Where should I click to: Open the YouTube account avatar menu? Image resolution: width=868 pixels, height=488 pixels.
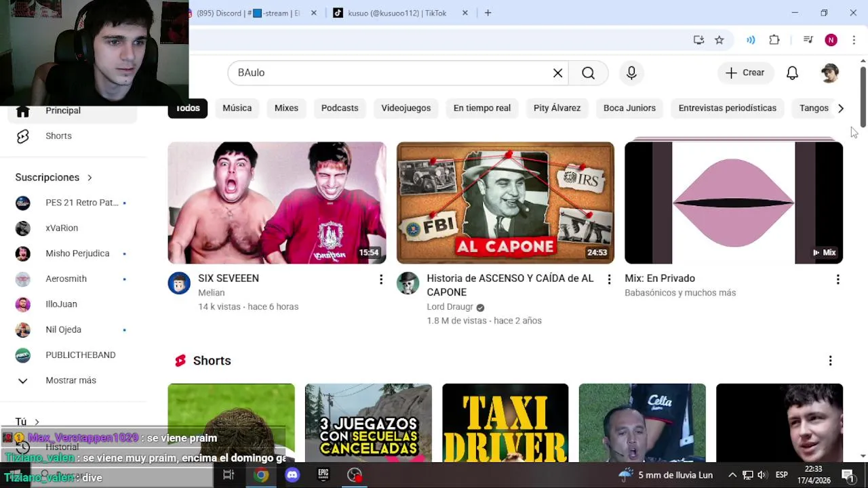(x=829, y=73)
